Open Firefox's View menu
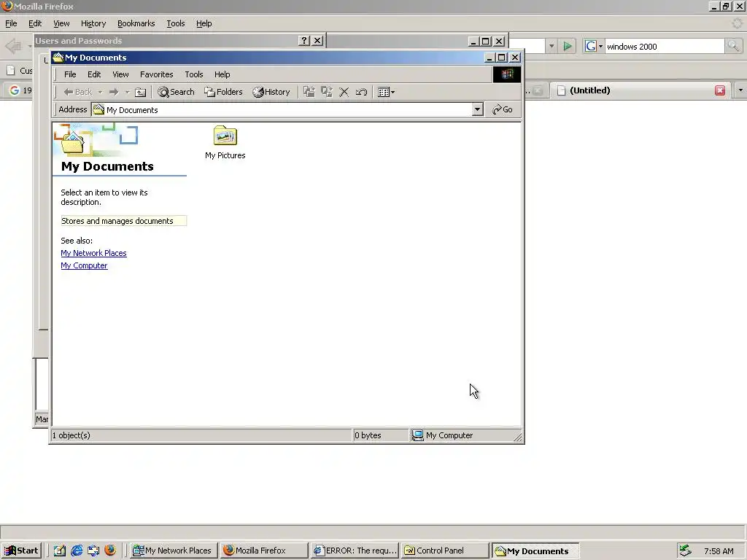 pyautogui.click(x=61, y=23)
